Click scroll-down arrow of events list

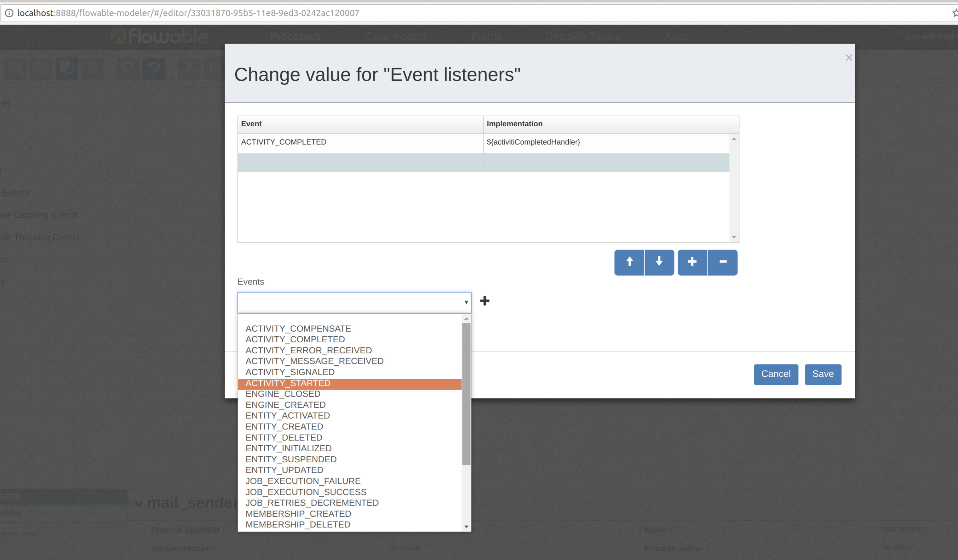click(466, 527)
